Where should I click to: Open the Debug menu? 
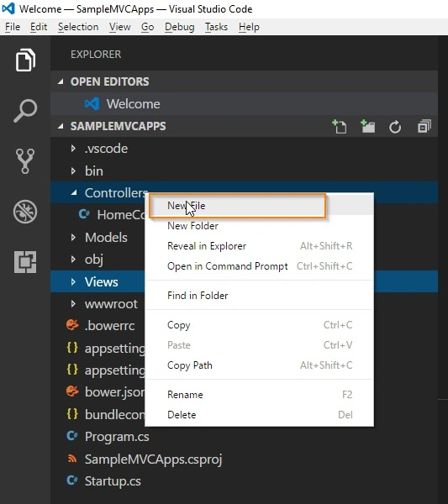tap(180, 27)
